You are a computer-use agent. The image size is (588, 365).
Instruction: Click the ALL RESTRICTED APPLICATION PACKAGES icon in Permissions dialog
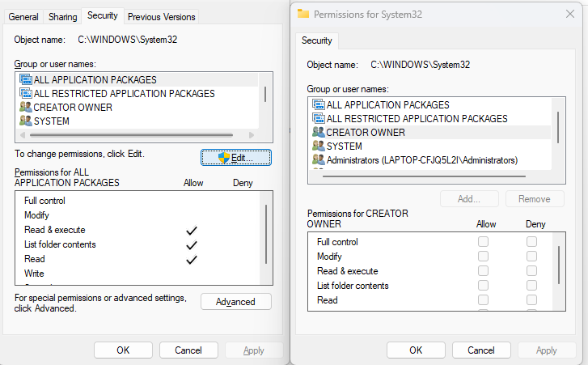318,119
